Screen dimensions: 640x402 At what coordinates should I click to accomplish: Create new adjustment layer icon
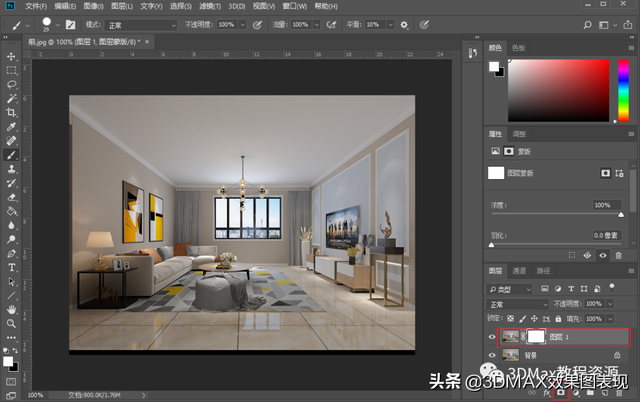[x=576, y=393]
